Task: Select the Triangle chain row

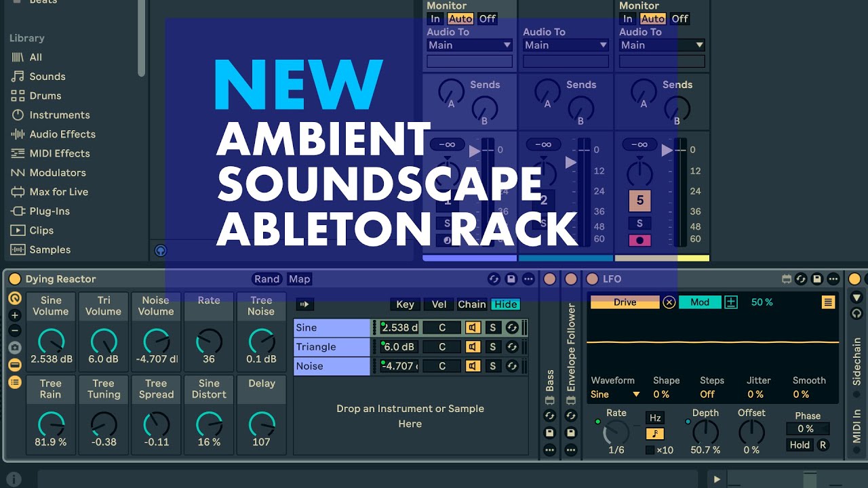Action: point(331,347)
